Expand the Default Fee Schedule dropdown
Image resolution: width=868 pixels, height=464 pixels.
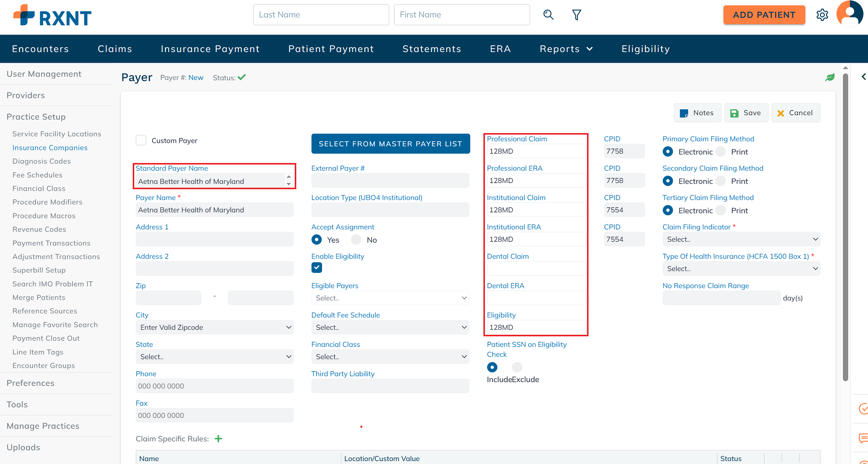click(390, 327)
